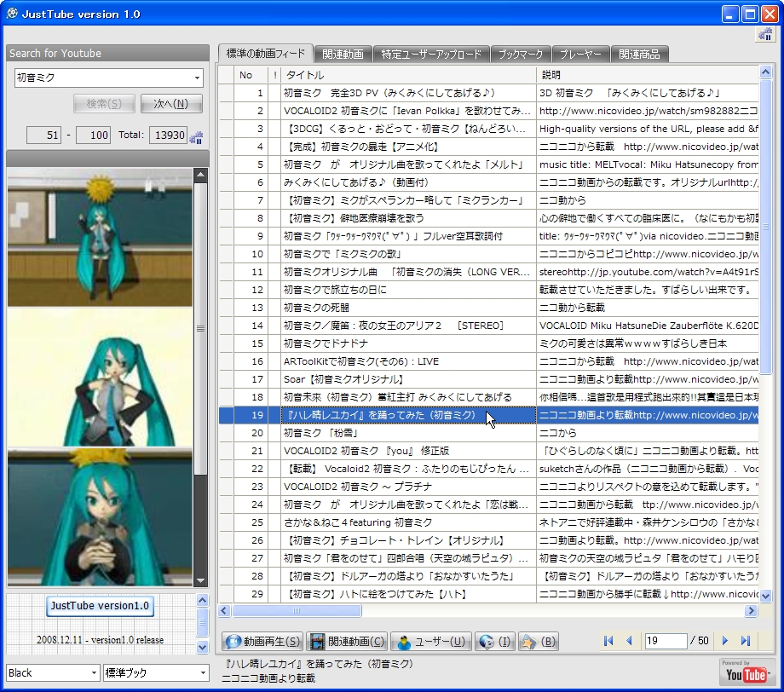Select row 20 初音ミク「粉雪」
The image size is (784, 692).
(488, 433)
